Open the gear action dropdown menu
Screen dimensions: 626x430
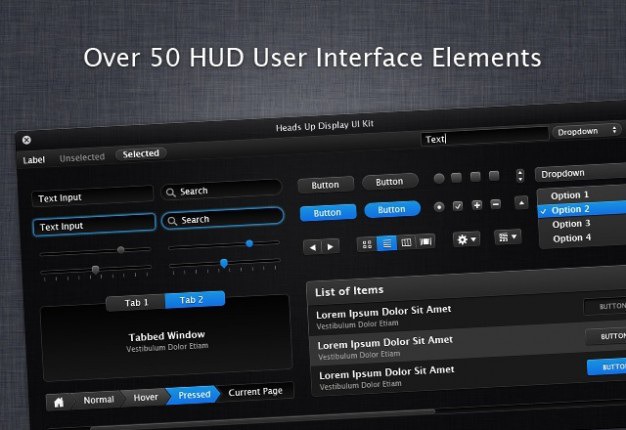coord(466,239)
